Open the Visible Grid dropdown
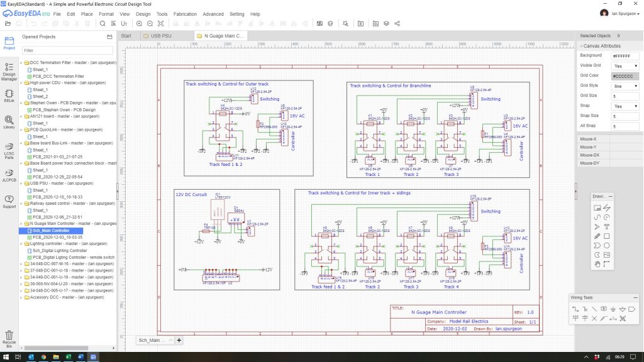Image resolution: width=644 pixels, height=362 pixels. click(x=625, y=66)
